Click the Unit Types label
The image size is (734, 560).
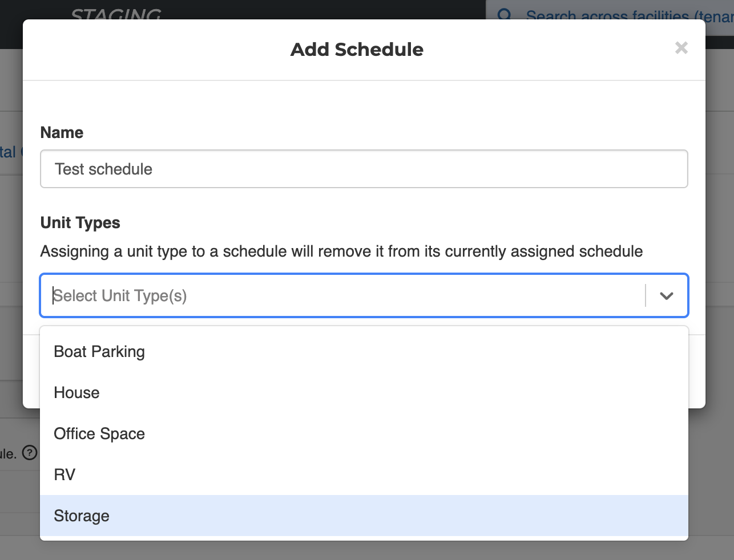[x=80, y=222]
